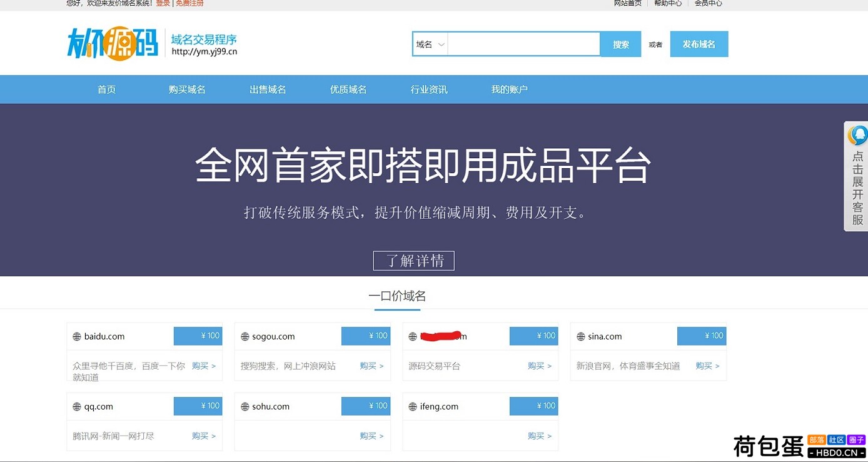
Task: Click 购买 on the sogou.com card
Action: pyautogui.click(x=371, y=366)
